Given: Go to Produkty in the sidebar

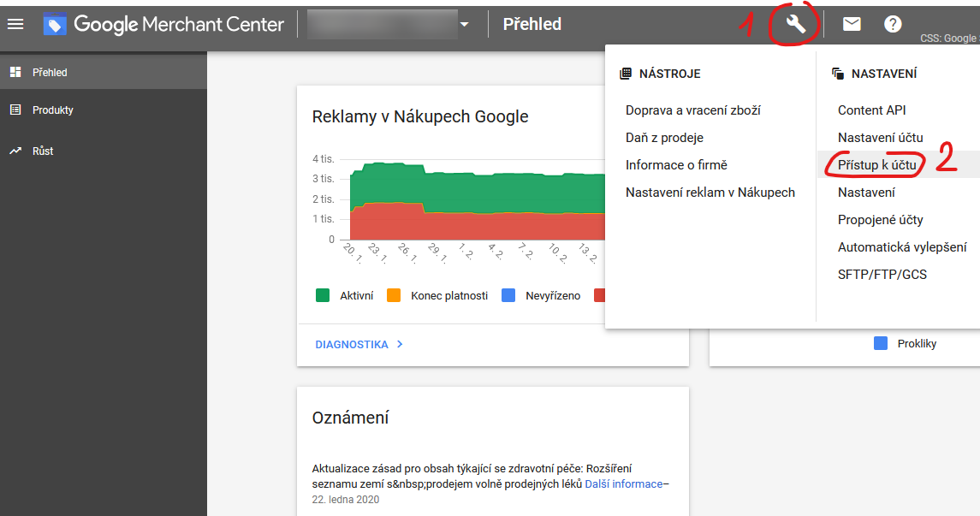Looking at the screenshot, I should [103, 110].
